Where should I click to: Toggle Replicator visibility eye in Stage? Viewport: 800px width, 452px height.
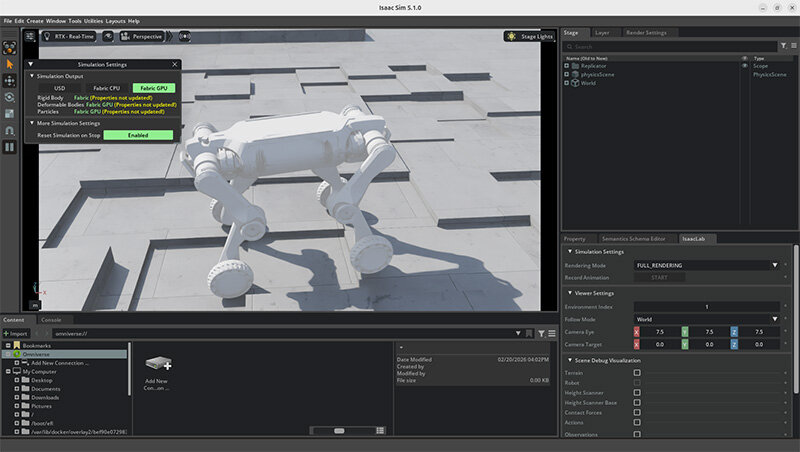(744, 66)
